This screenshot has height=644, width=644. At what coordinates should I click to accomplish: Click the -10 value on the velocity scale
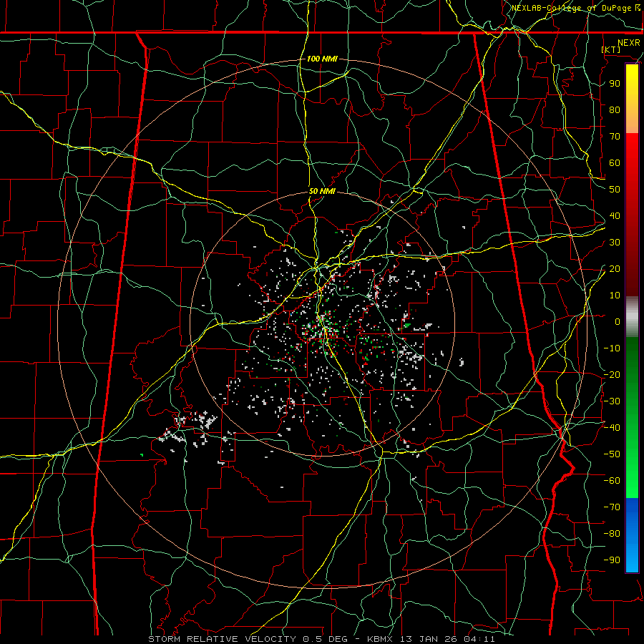[x=612, y=348]
